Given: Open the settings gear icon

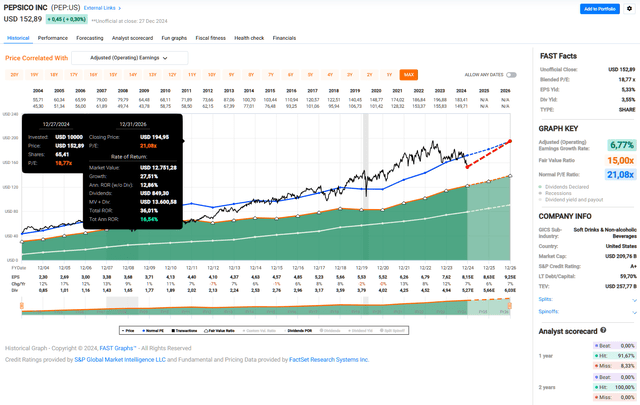Looking at the screenshot, I should tap(629, 9).
